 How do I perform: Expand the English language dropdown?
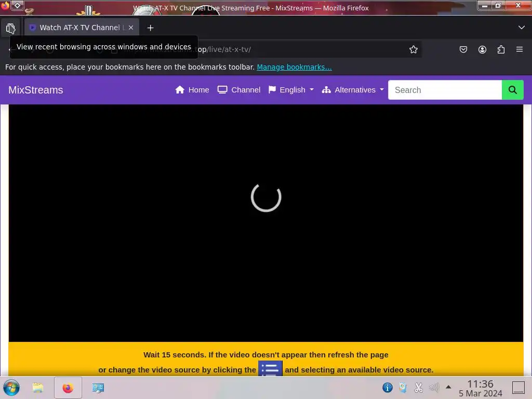point(291,90)
